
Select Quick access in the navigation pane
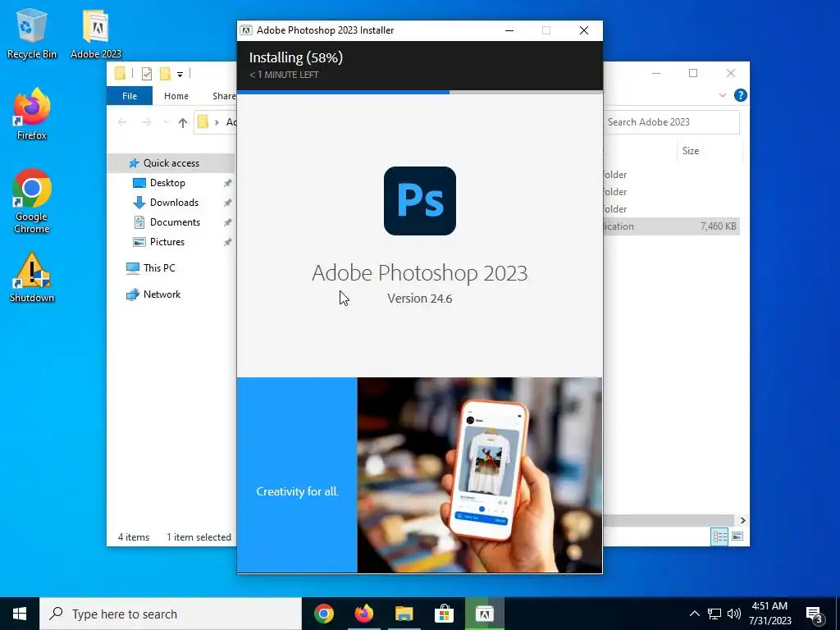171,163
